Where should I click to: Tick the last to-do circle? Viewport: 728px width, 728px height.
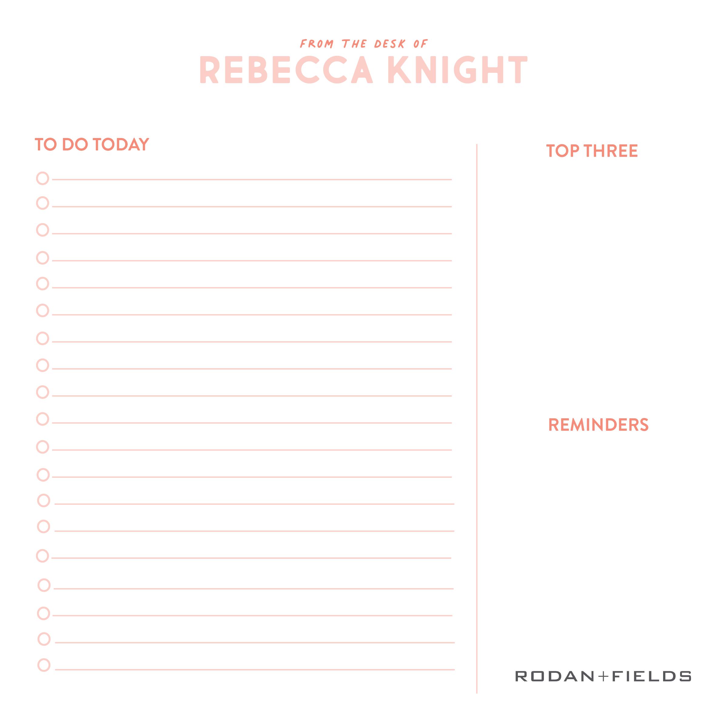click(44, 665)
